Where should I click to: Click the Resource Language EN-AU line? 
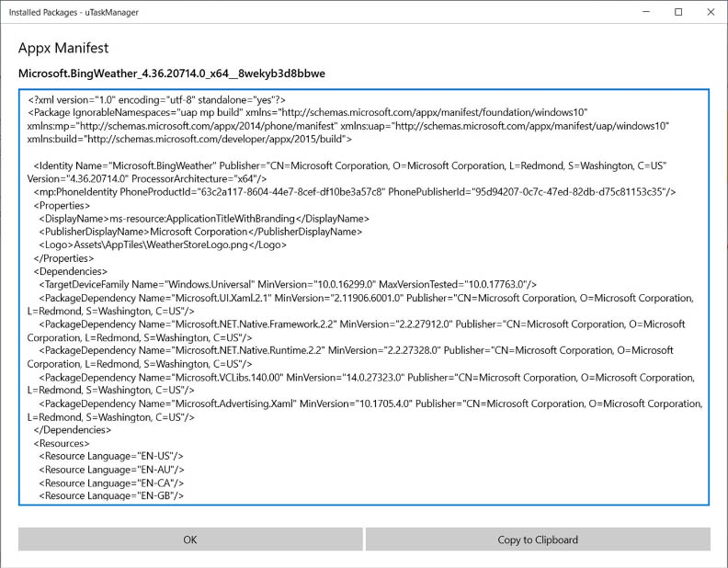(112, 470)
